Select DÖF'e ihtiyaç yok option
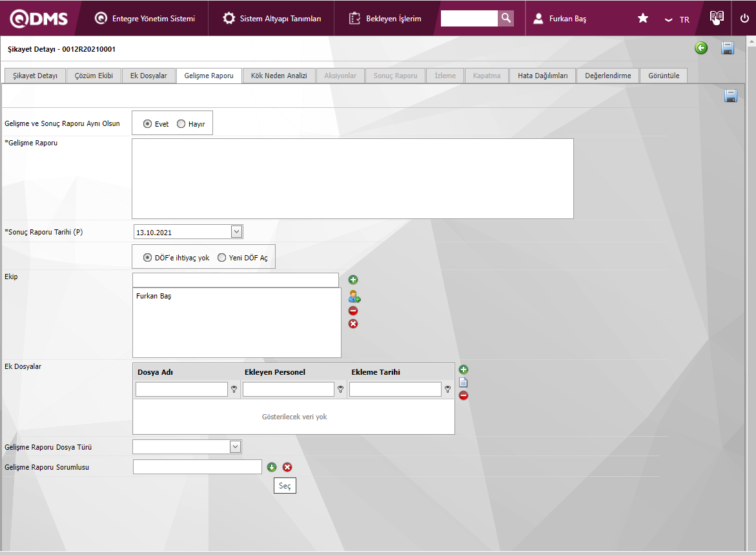756x555 pixels. point(148,258)
